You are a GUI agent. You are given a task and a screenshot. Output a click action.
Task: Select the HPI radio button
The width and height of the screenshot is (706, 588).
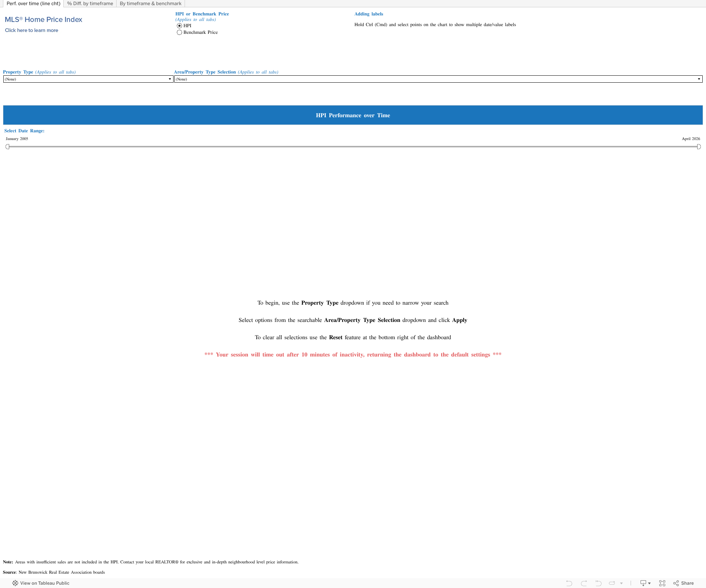[x=179, y=26]
